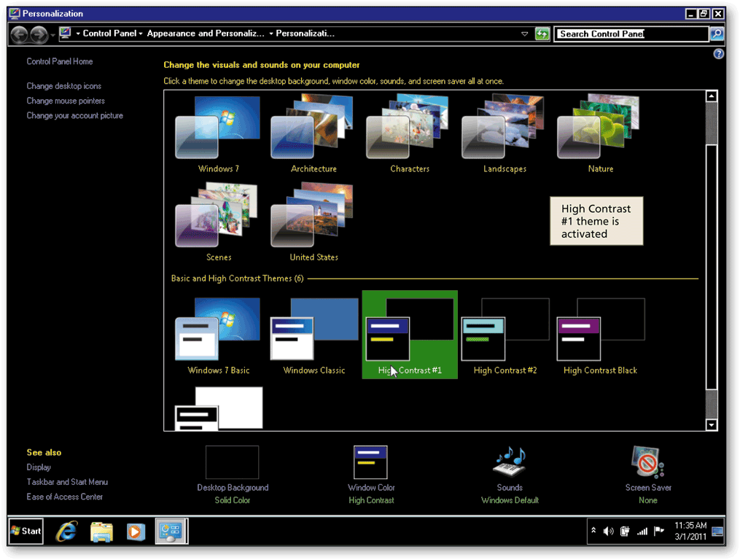Open the volume speaker tray icon
Screen dimensions: 740x560
click(x=608, y=531)
